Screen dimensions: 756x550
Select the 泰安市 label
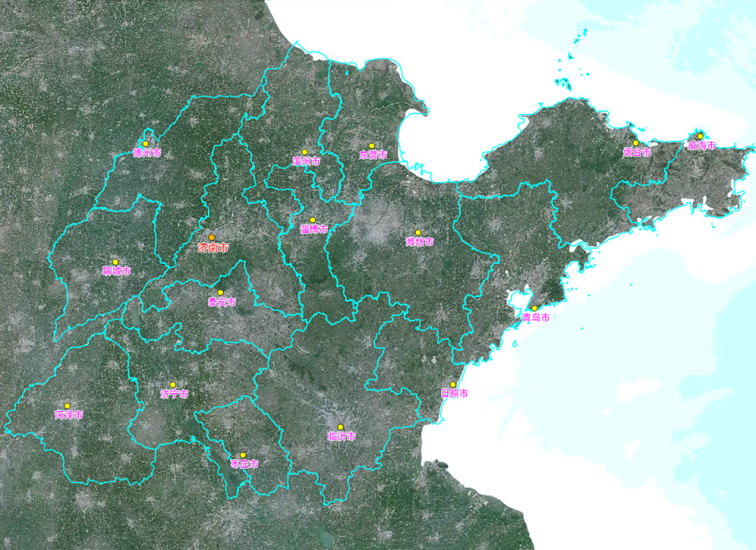(222, 302)
